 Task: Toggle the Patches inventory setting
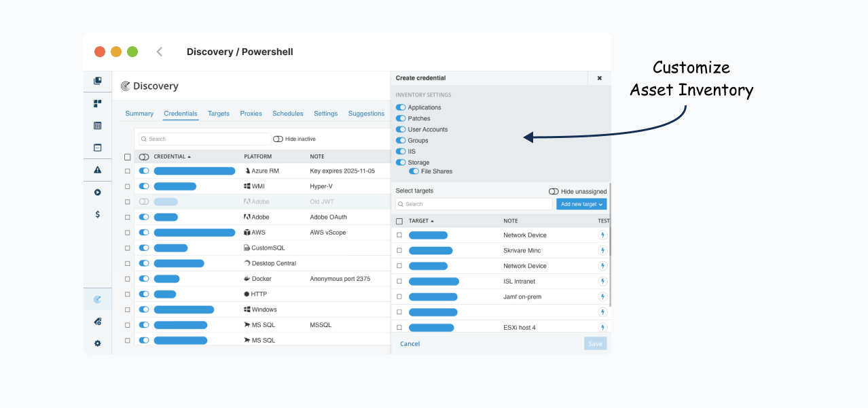(x=401, y=118)
